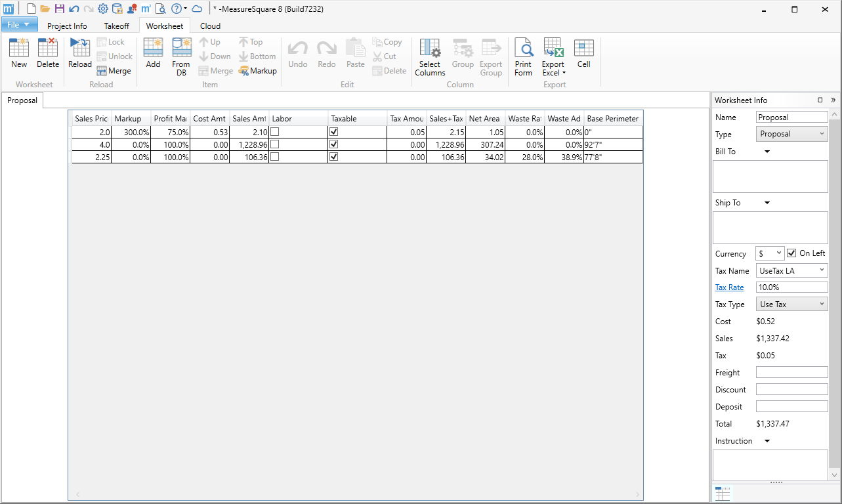Open the m² calculator icon in title bar
Image resolution: width=842 pixels, height=504 pixels.
(146, 9)
